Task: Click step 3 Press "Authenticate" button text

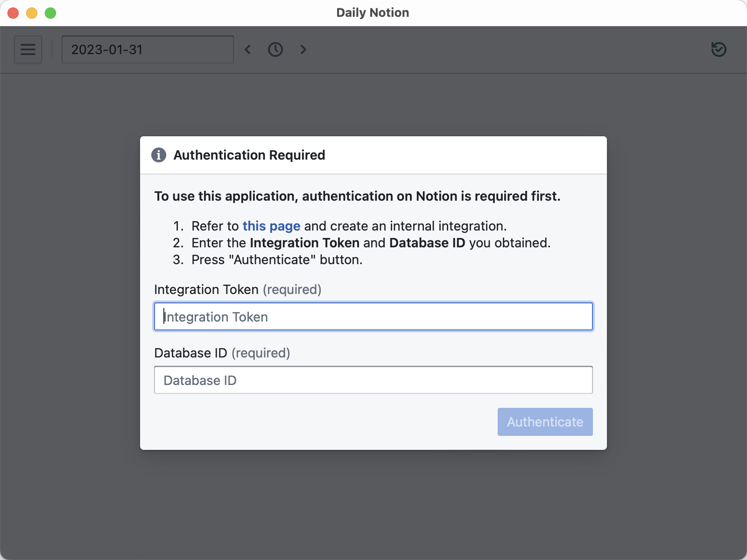Action: pyautogui.click(x=277, y=260)
